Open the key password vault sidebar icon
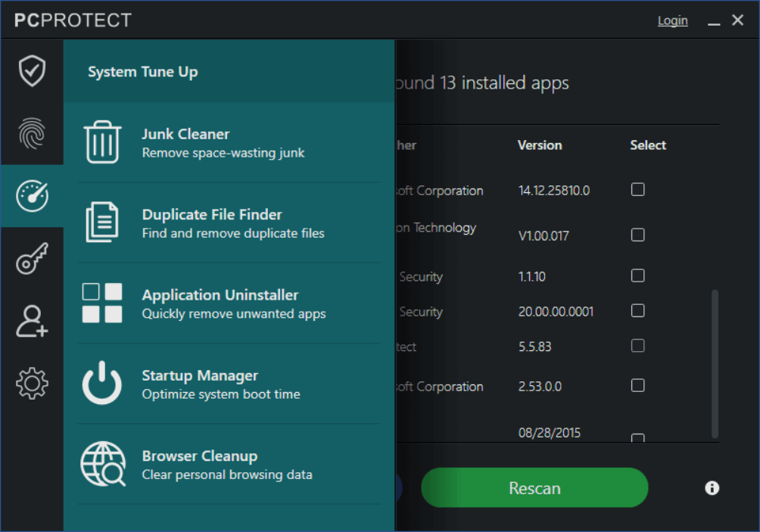The width and height of the screenshot is (760, 532). coord(32,259)
